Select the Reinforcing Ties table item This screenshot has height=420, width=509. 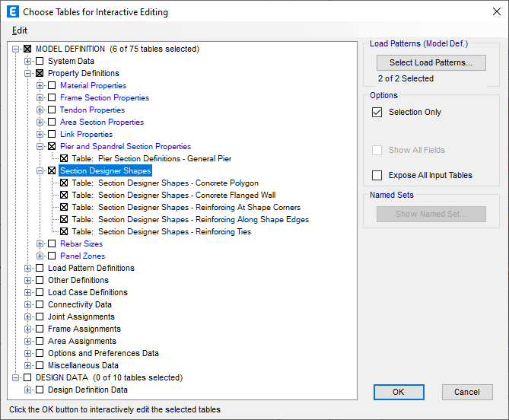pos(174,232)
